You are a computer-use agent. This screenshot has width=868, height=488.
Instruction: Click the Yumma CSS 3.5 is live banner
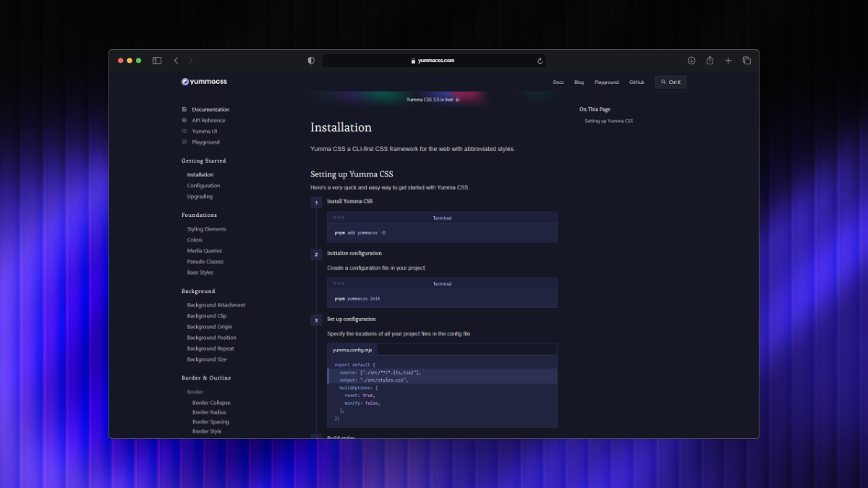(x=433, y=100)
